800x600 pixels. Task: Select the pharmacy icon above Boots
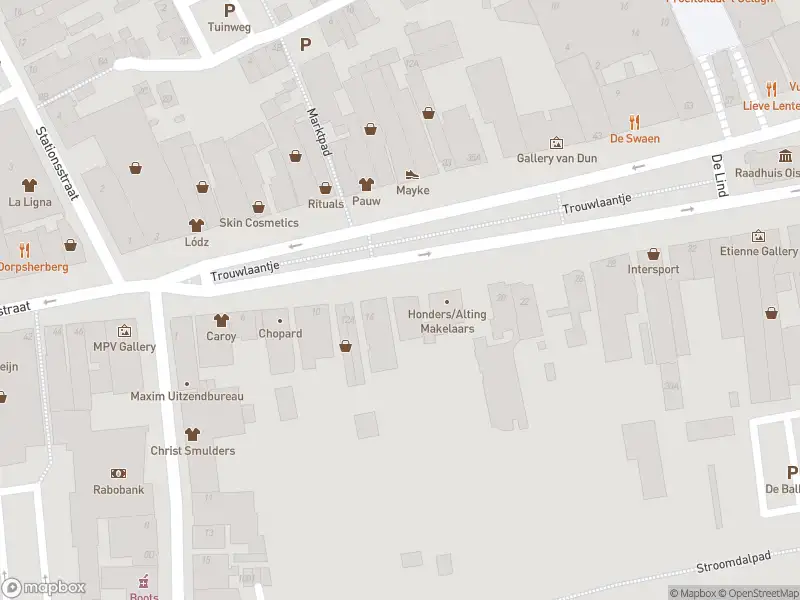click(144, 581)
